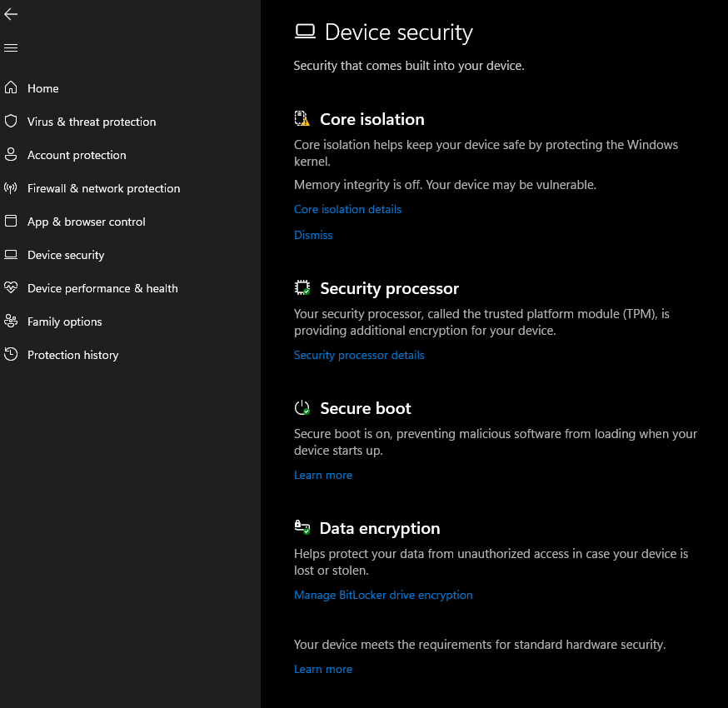Open Core isolation details link

click(347, 209)
